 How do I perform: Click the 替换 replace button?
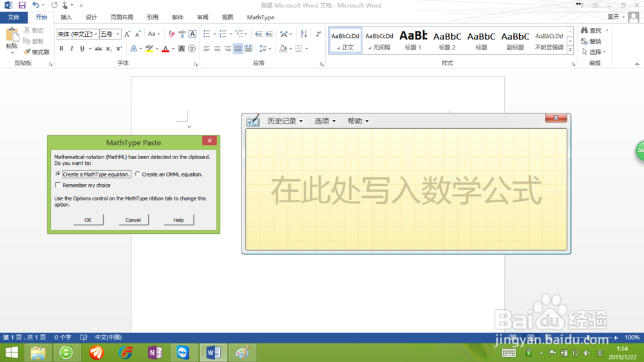(x=591, y=41)
